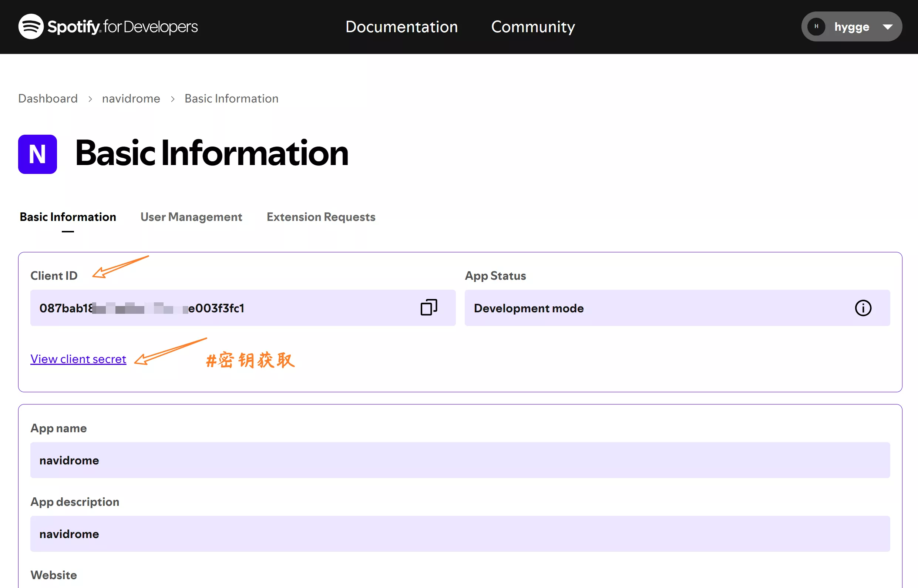918x588 pixels.
Task: Click the App description field
Action: 460,534
